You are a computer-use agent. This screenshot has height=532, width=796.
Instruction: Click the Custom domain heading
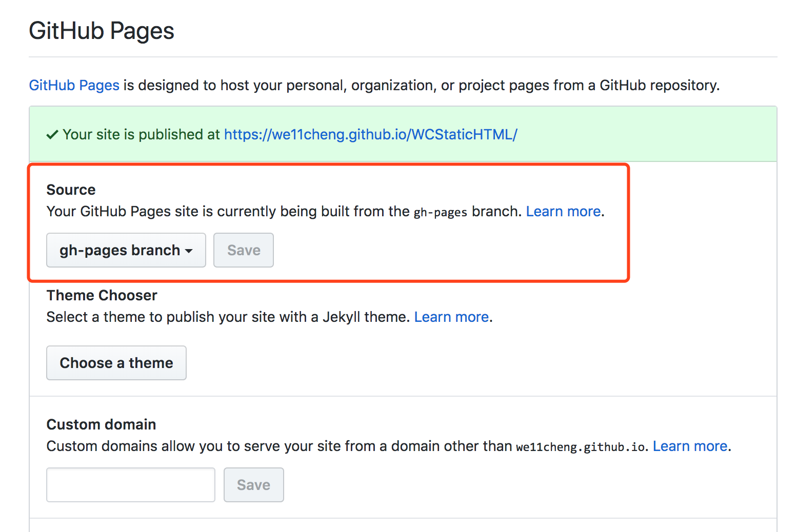click(x=101, y=424)
